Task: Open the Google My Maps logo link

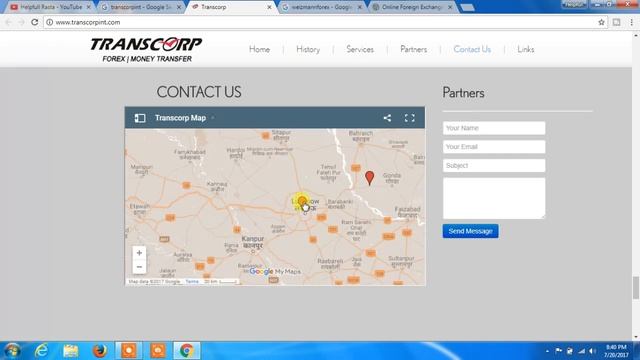Action: tap(275, 271)
